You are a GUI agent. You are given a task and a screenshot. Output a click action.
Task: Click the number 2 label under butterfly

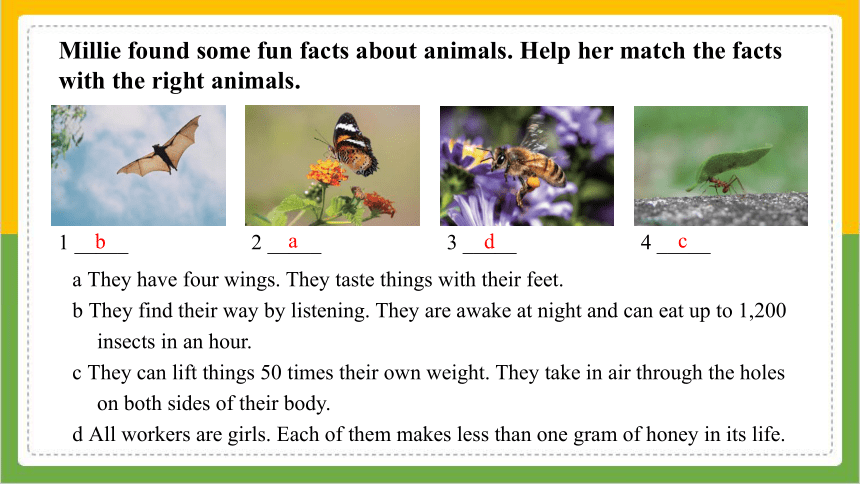tap(256, 242)
